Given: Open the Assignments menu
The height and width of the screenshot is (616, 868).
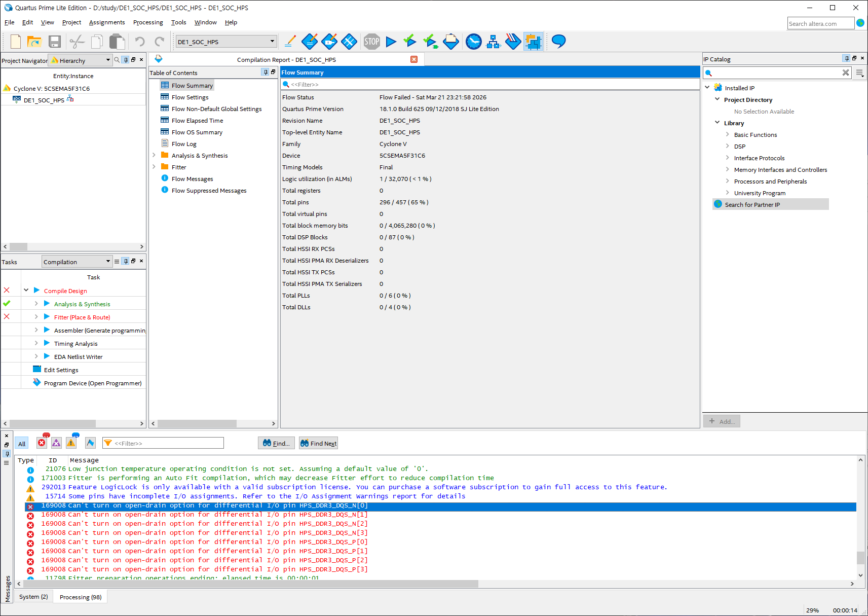Looking at the screenshot, I should (107, 22).
